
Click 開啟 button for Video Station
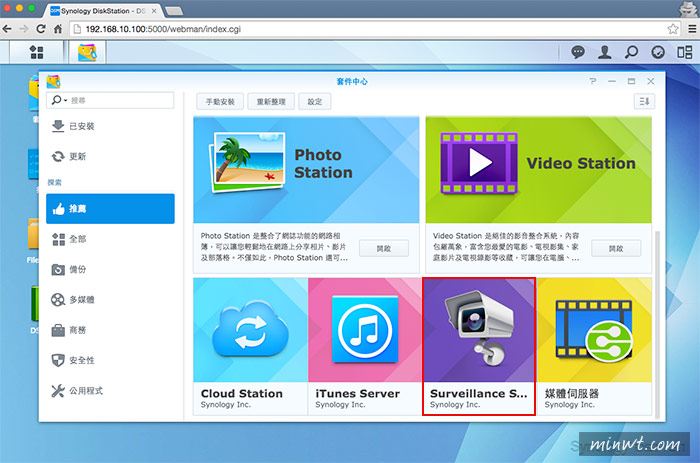616,248
